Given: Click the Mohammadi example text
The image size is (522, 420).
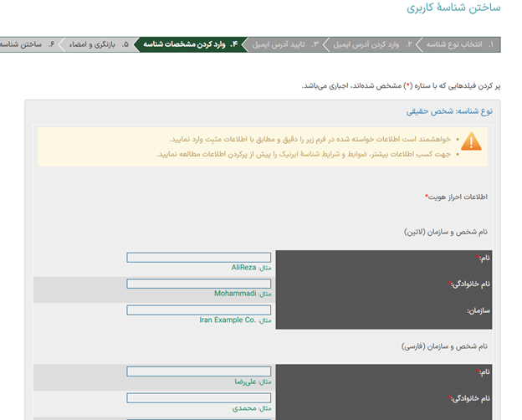Looking at the screenshot, I should 235,294.
